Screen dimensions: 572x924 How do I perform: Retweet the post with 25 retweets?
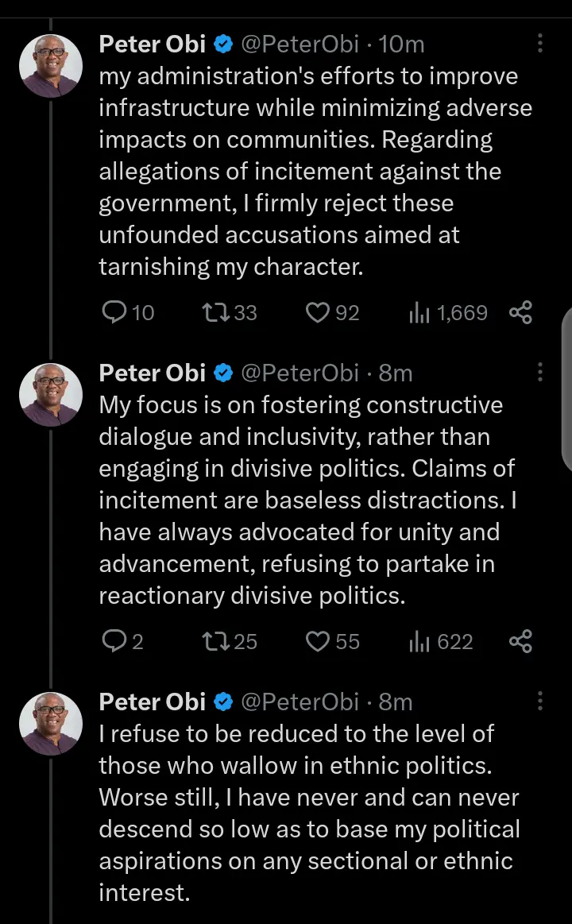coord(214,642)
